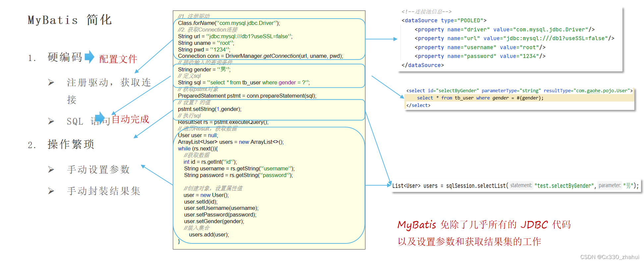
Task: Click the 'new ArrayList<>()' declaration line
Action: point(231,142)
